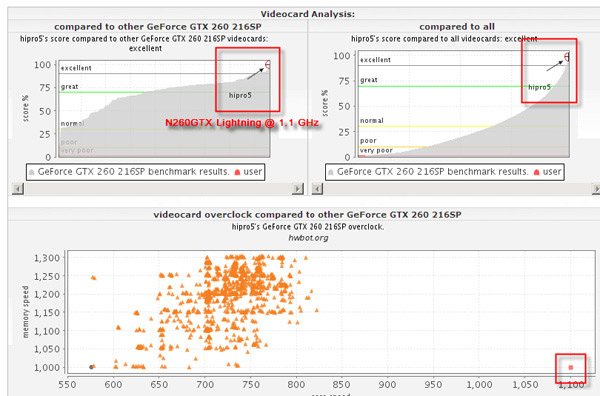600x396 pixels.
Task: Click red user legend icon in 'compared to all' chart
Action: (536, 172)
